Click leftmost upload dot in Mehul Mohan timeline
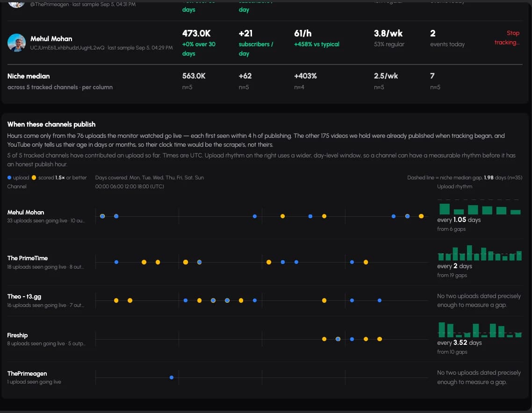Screen dimensions: 532x413 [102, 216]
